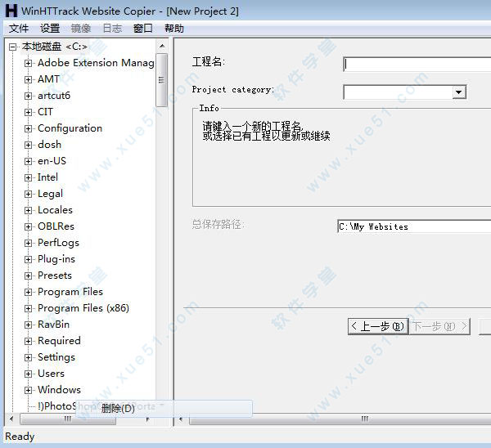Expand the Required folder node
The height and width of the screenshot is (448, 491).
coord(28,341)
